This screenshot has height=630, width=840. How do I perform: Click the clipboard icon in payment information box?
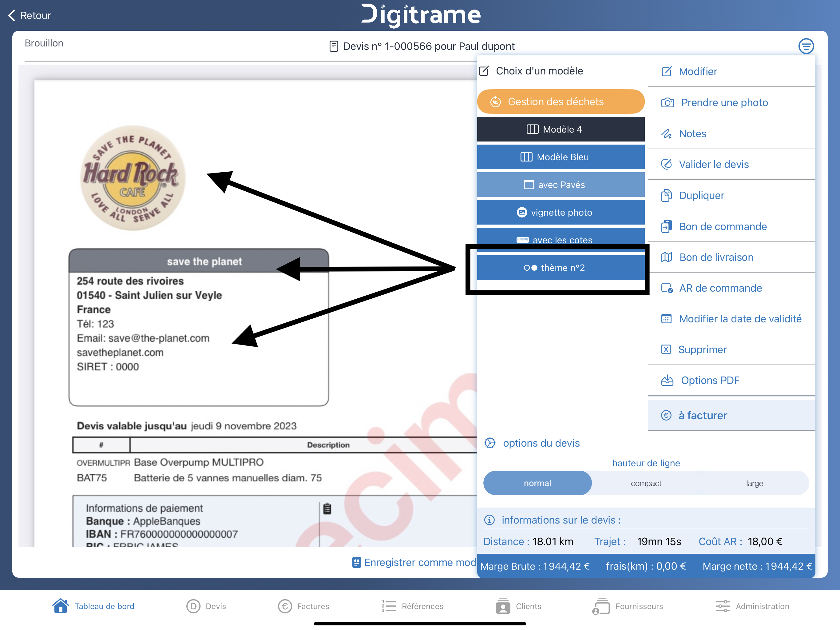(x=327, y=508)
